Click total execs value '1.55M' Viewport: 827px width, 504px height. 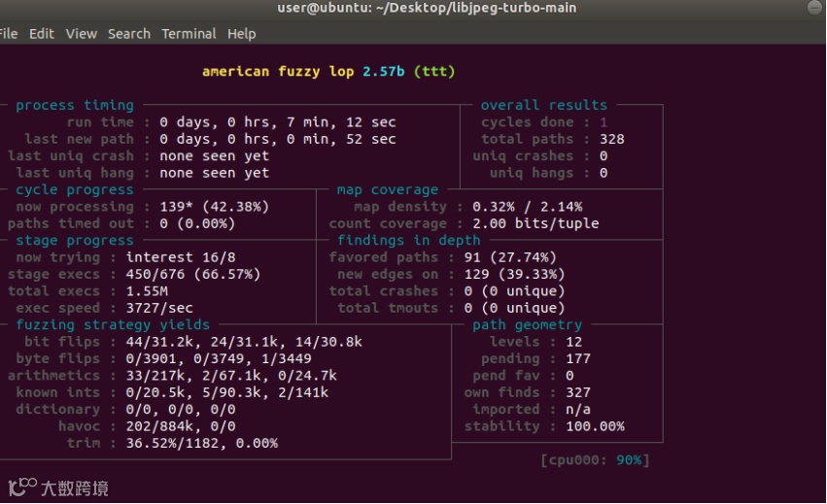[x=147, y=291]
